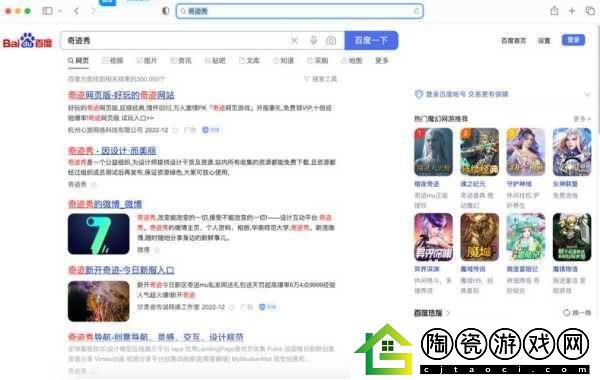Image resolution: width=600 pixels, height=380 pixels.
Task: Open the Safari share menu
Action: pos(554,11)
